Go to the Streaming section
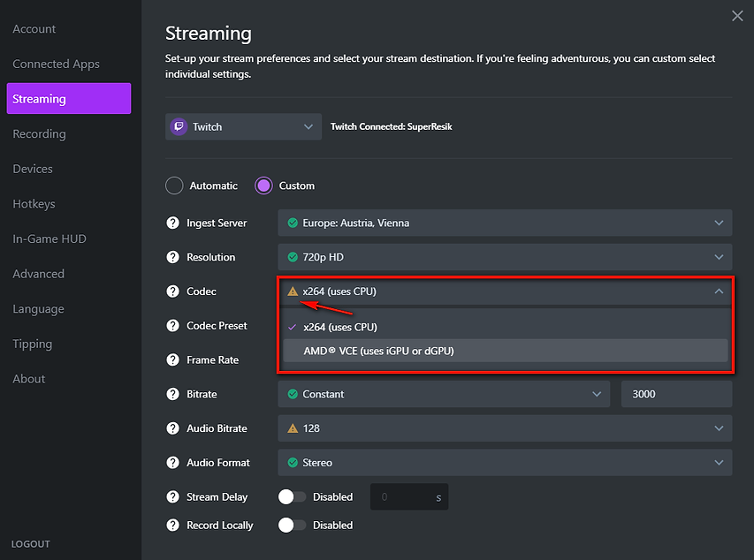The width and height of the screenshot is (754, 560). [69, 99]
